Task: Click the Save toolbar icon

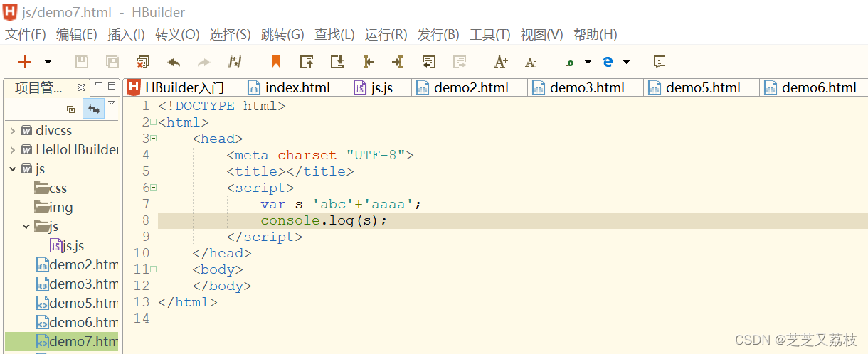Action: (x=82, y=62)
